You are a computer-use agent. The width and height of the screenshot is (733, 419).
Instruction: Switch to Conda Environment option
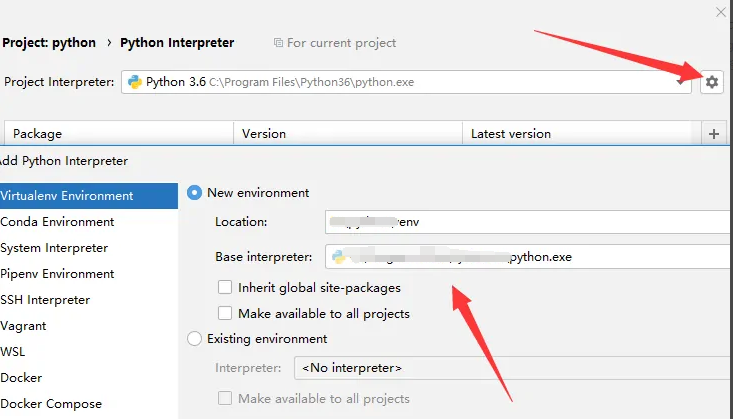58,222
